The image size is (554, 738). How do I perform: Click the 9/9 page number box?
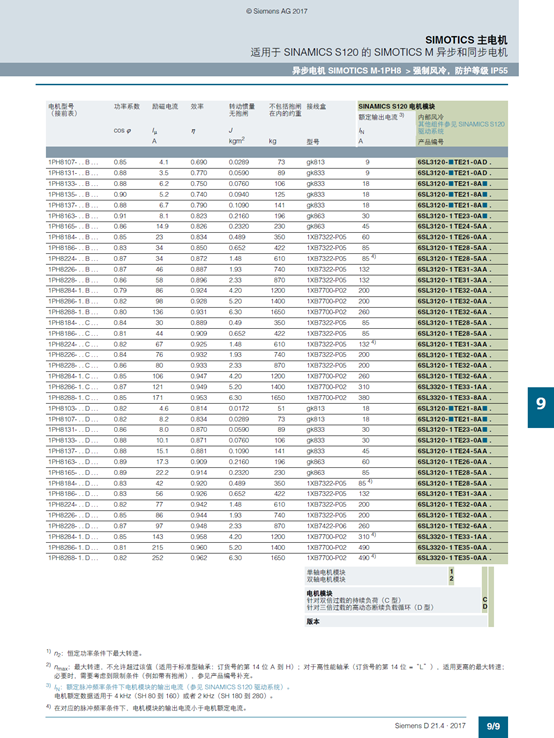pos(493,726)
